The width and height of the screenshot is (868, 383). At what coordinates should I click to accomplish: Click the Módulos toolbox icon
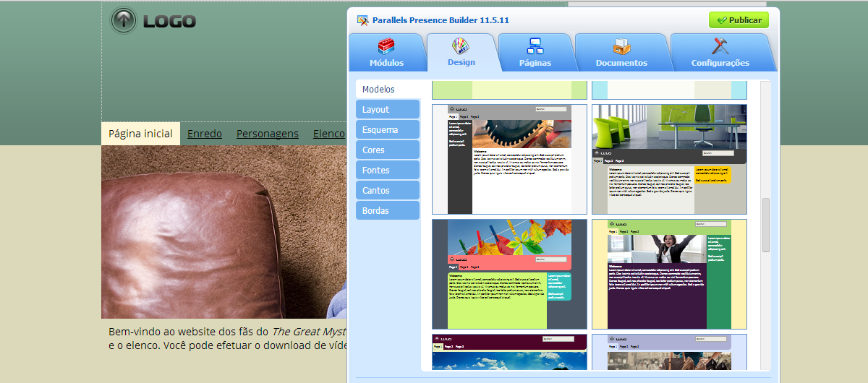[386, 47]
